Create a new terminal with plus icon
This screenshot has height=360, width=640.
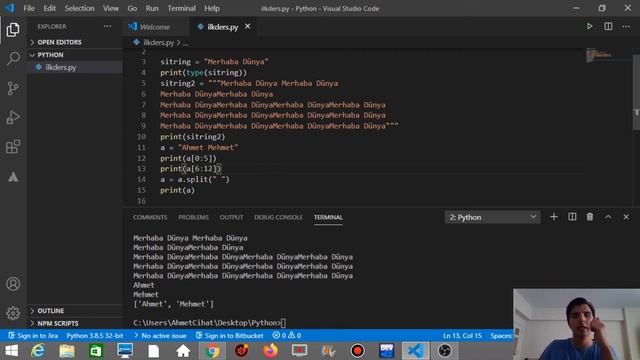click(x=553, y=217)
